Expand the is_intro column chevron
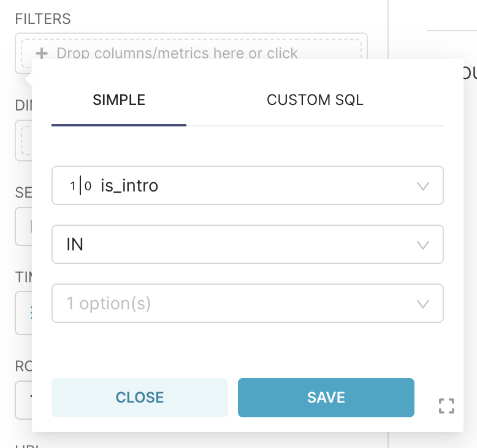477x448 pixels. 422,186
